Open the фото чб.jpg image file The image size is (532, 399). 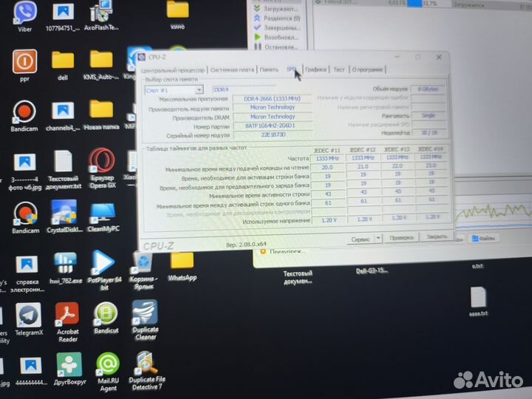click(25, 171)
